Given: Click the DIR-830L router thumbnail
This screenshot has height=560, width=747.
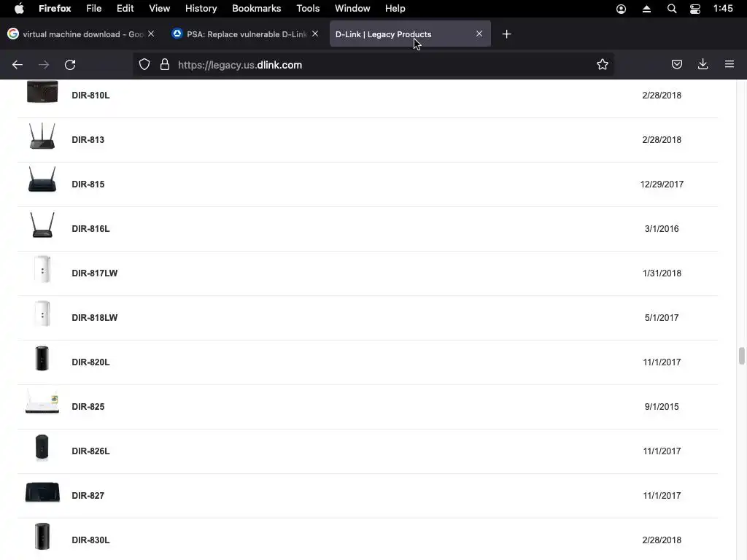Looking at the screenshot, I should point(42,536).
